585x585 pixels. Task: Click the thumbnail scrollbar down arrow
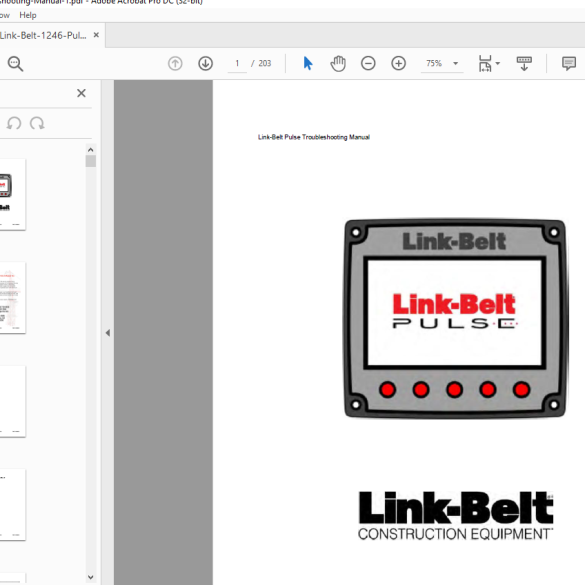(x=91, y=577)
